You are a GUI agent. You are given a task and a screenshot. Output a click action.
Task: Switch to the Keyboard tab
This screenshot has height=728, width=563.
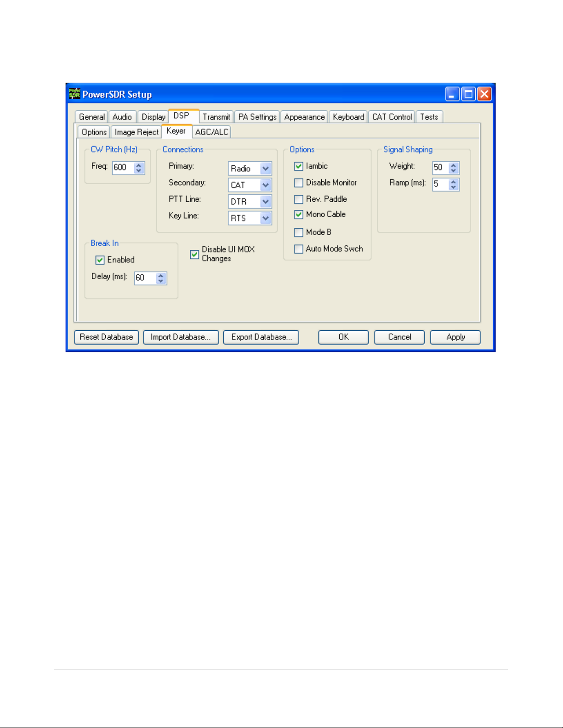click(x=348, y=117)
